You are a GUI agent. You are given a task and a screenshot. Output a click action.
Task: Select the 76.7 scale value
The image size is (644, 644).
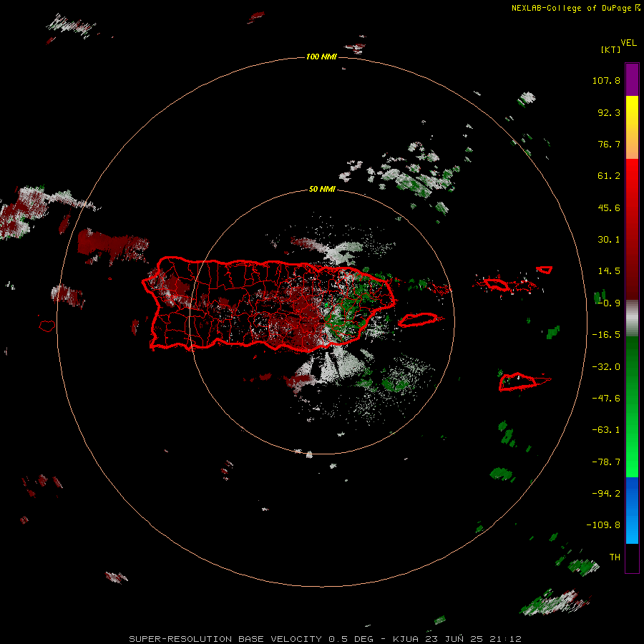[609, 144]
